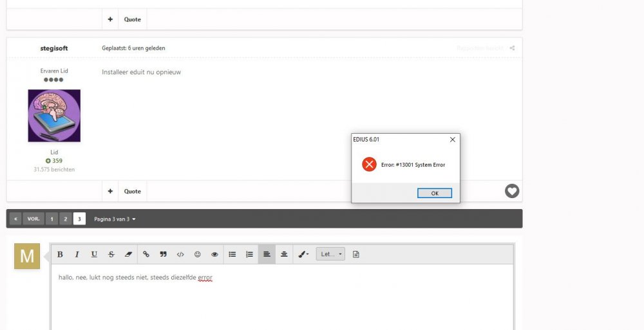Insert a quote block using quotation icon
This screenshot has width=644, height=330.
coord(163,255)
